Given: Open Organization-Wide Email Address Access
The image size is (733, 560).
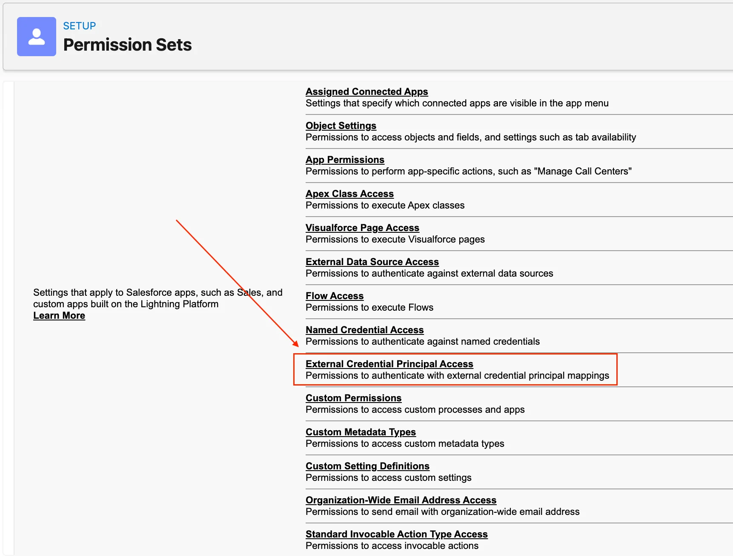Looking at the screenshot, I should (401, 500).
